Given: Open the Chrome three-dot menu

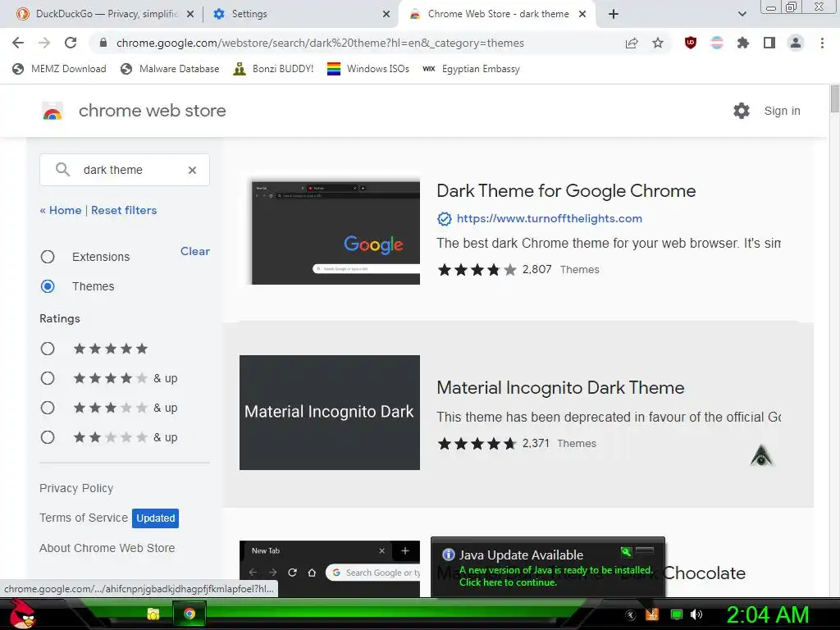Looking at the screenshot, I should pos(822,43).
